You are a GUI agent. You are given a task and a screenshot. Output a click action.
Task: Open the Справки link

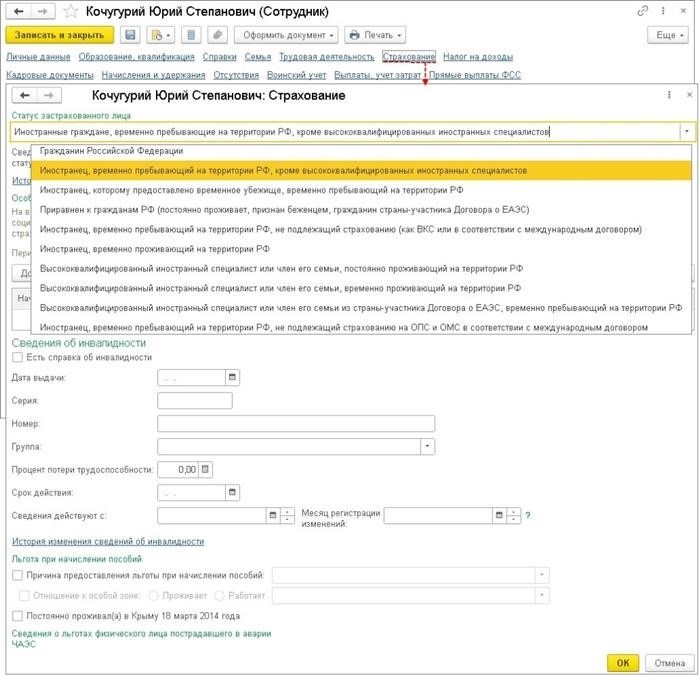[x=220, y=57]
